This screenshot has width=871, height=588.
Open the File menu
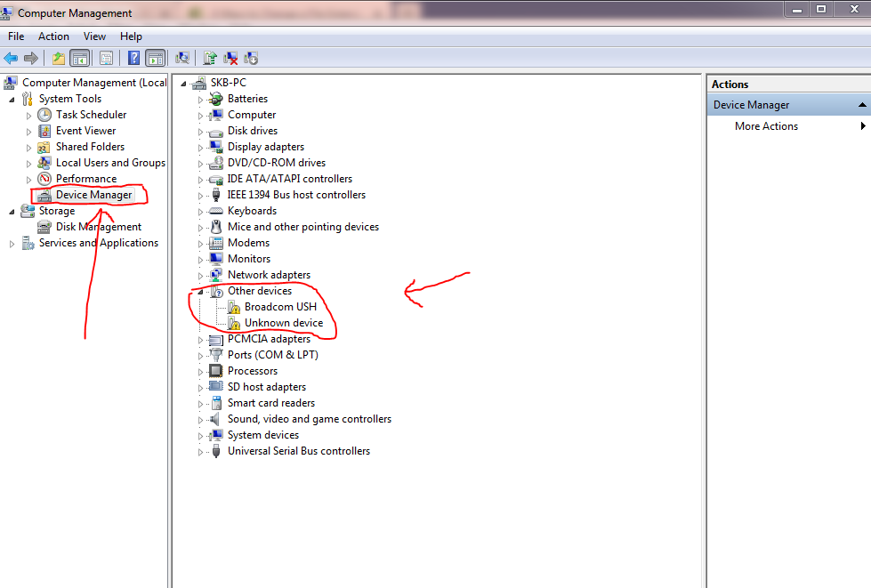[15, 36]
